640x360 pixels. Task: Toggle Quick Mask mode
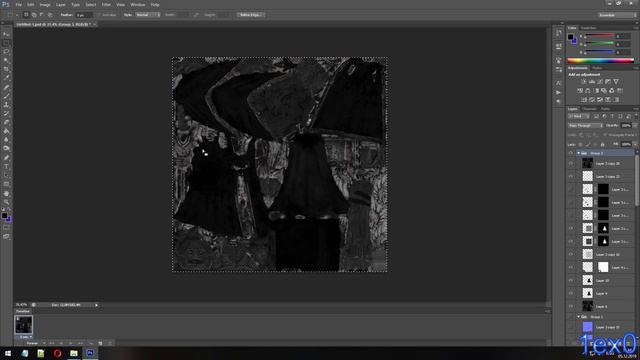pyautogui.click(x=6, y=227)
